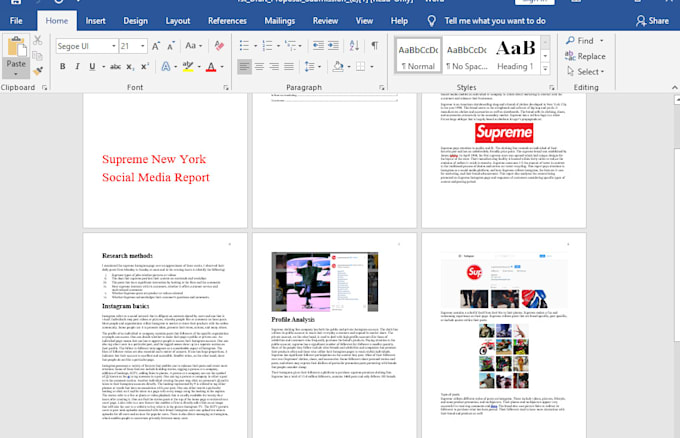Click the Paste clipboard icon
680x438 pixels.
pyautogui.click(x=16, y=46)
